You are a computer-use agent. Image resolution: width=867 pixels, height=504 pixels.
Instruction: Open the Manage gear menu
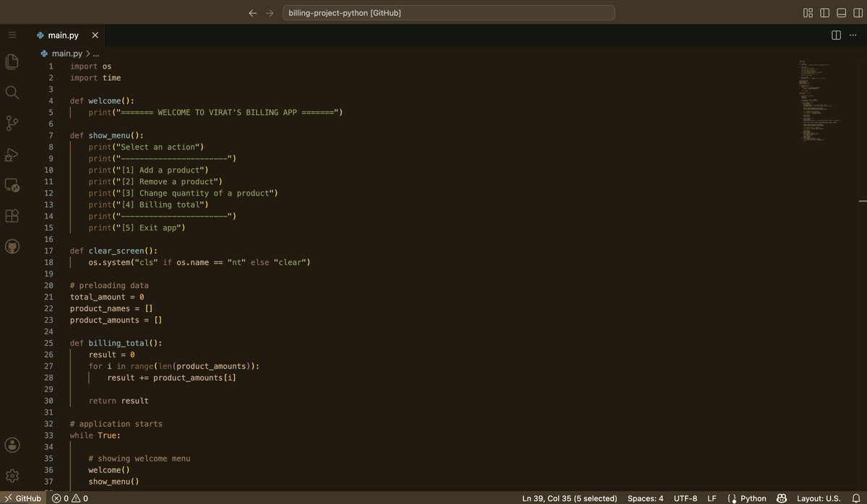12,476
